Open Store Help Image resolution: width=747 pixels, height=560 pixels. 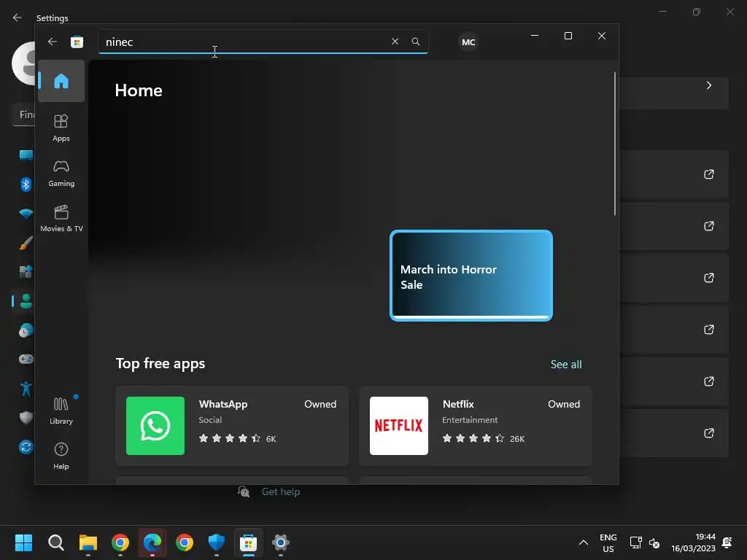click(x=61, y=456)
